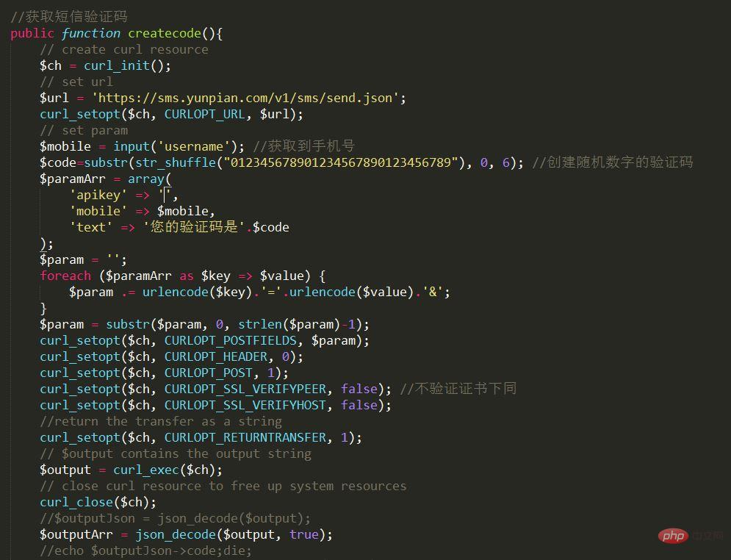Viewport: 731px width, 560px height.
Task: Click strlen($param) call
Action: (x=289, y=324)
